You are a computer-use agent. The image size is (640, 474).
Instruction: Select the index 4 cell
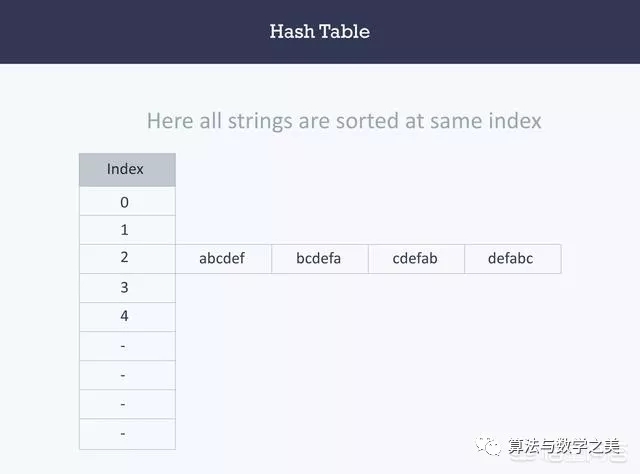126,317
